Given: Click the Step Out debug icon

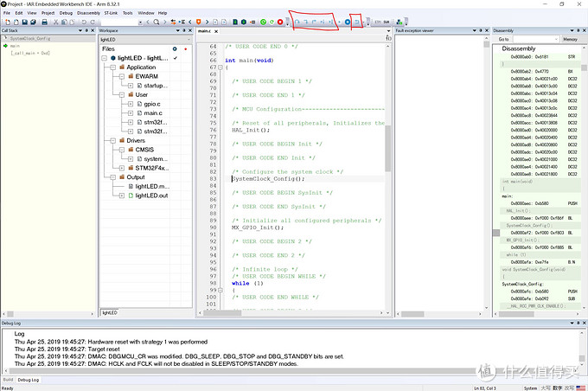Looking at the screenshot, I should [314, 22].
